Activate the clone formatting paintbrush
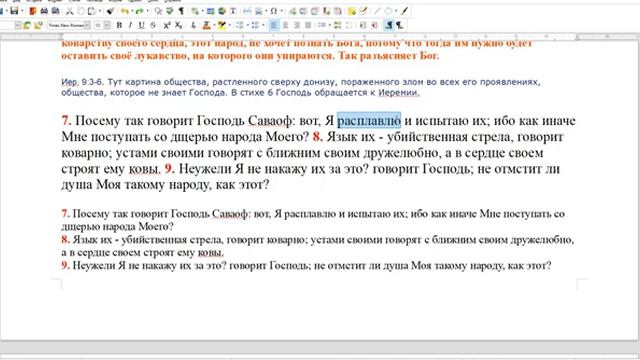This screenshot has width=640, height=360. coord(110,11)
